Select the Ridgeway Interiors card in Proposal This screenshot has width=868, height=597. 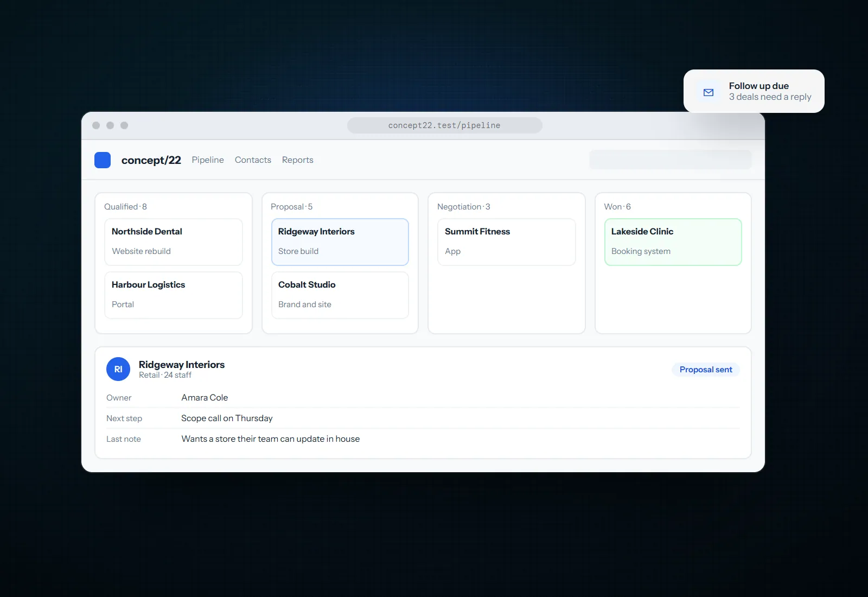point(340,242)
